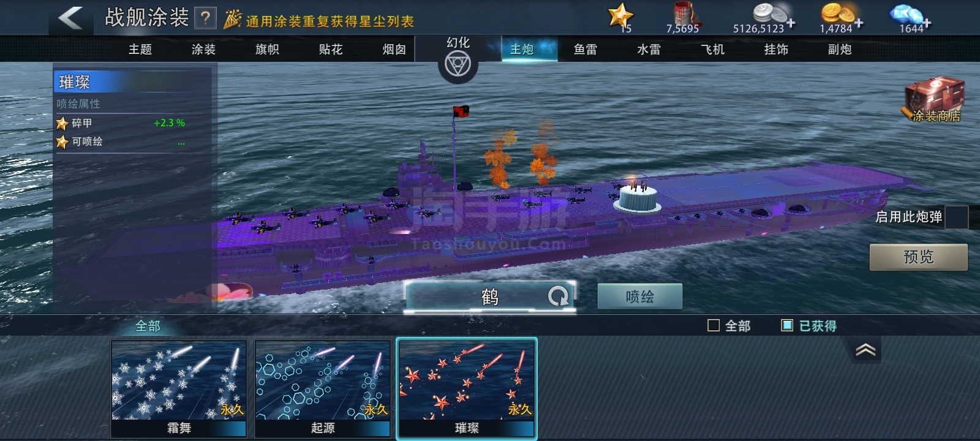Viewport: 980px width, 441px height.
Task: Select the 霜舞 shell skin thumbnail
Action: click(x=179, y=389)
